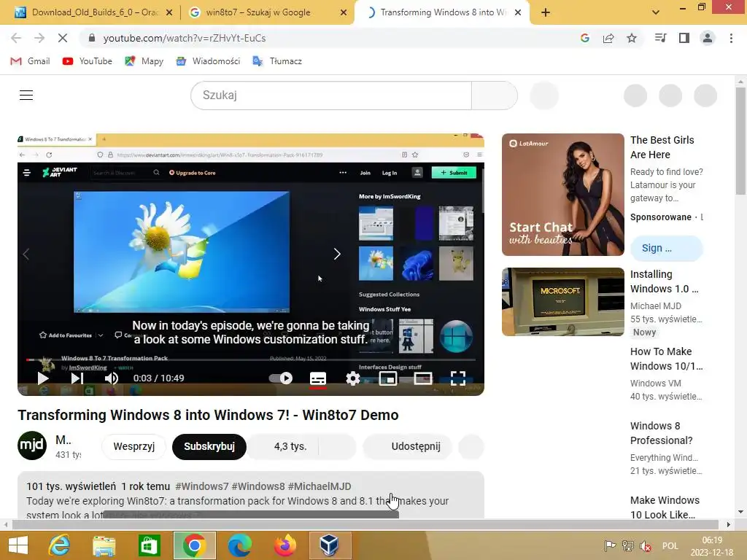The width and height of the screenshot is (747, 560).
Task: Open the tab search dropdown chevron
Action: (x=656, y=12)
